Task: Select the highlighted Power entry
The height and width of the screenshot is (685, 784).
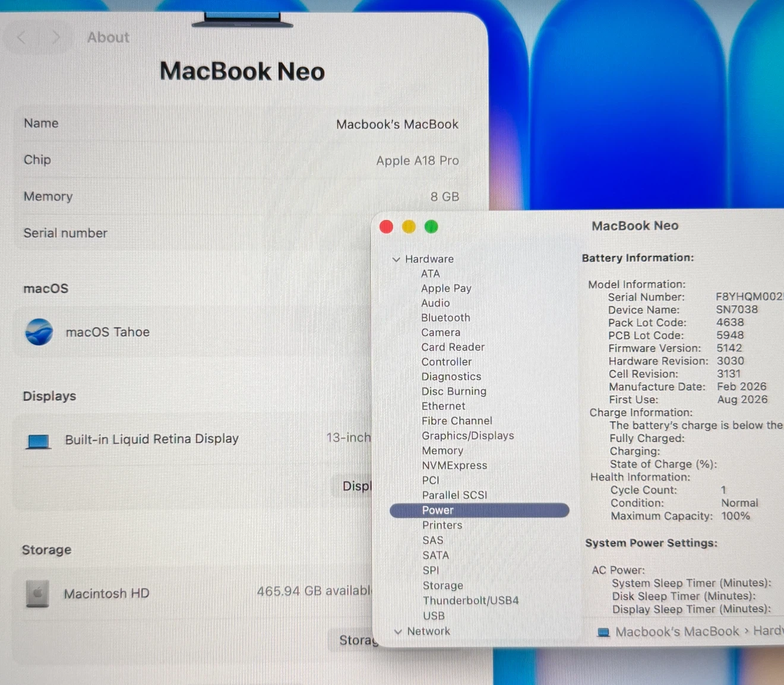Action: [479, 510]
